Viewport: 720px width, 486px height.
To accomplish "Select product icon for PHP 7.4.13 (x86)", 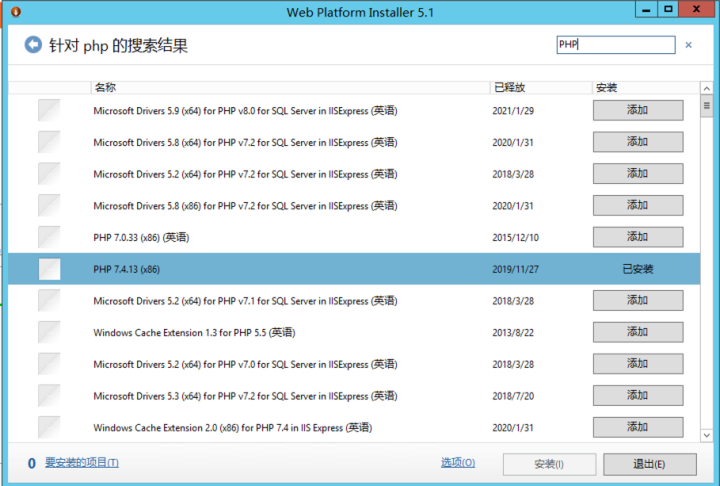I will (x=49, y=269).
